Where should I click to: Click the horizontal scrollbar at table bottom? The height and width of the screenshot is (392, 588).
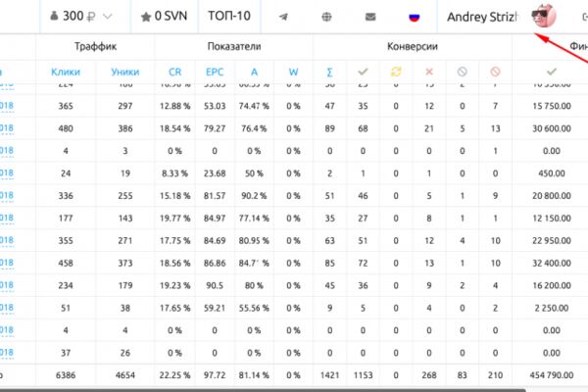[263, 390]
